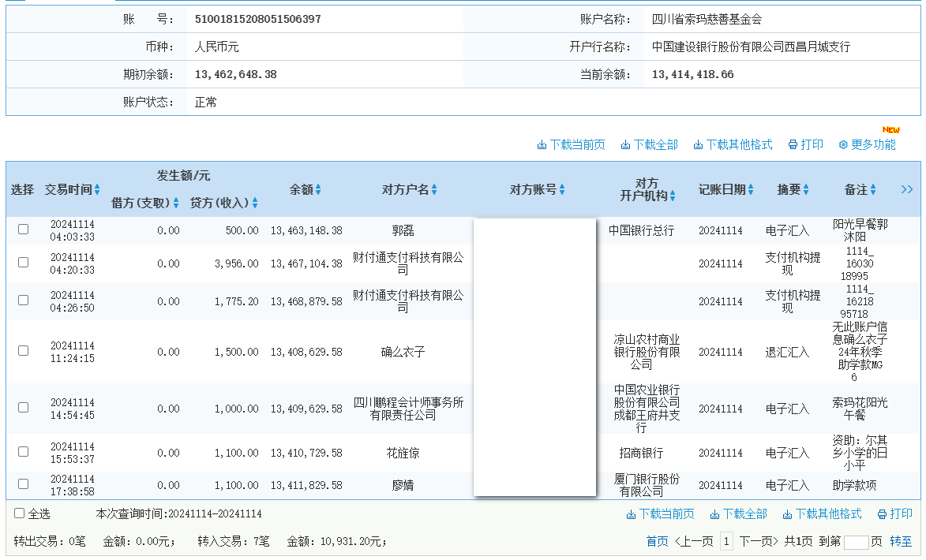Go to 下一页 next page
The width and height of the screenshot is (926, 560).
(x=759, y=542)
